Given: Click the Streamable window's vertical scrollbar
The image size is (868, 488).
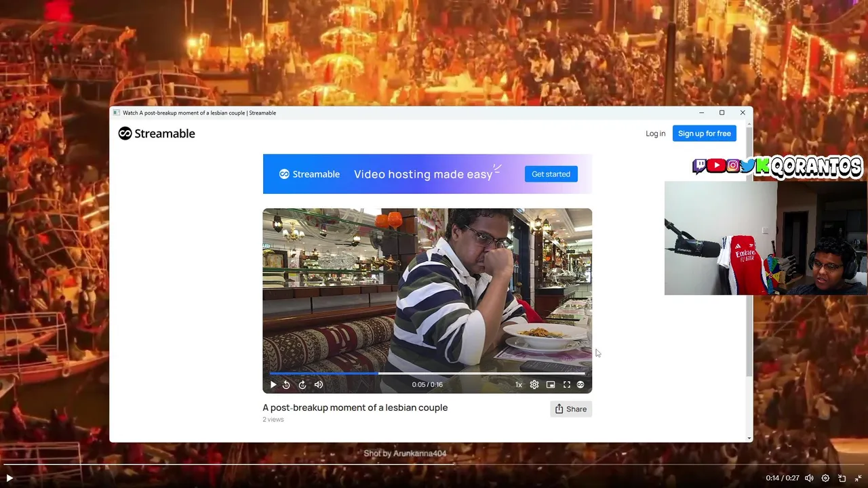Looking at the screenshot, I should (749, 251).
